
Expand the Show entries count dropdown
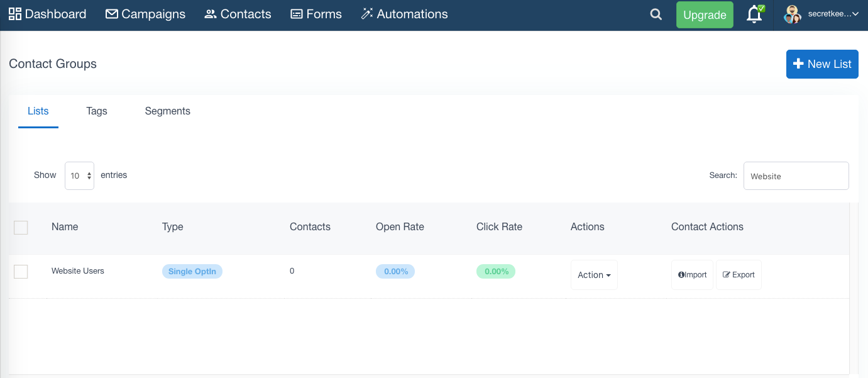[80, 175]
